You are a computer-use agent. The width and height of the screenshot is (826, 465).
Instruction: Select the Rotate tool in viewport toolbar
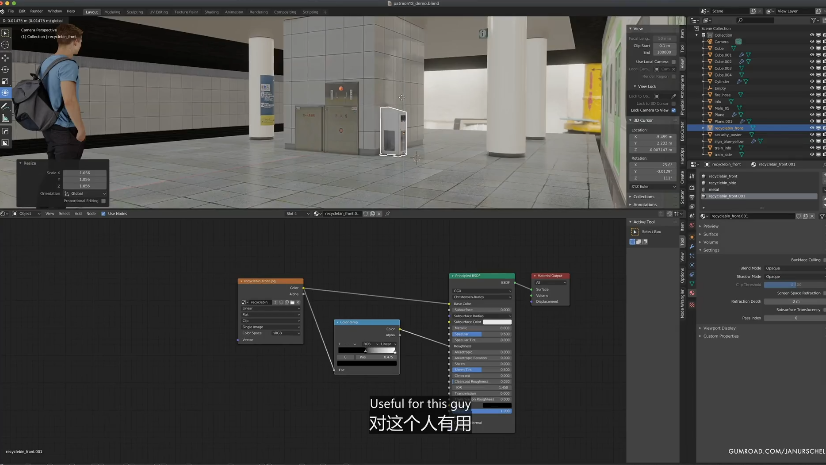[5, 70]
